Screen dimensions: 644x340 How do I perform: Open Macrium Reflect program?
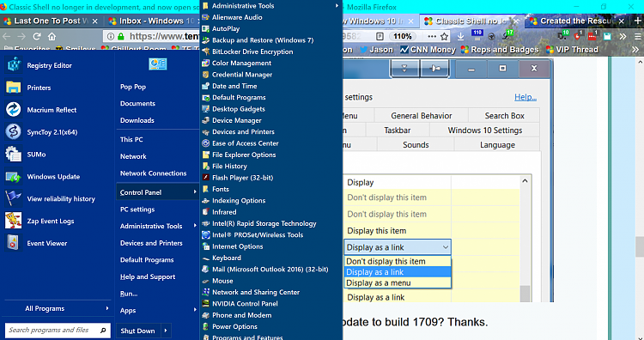52,110
